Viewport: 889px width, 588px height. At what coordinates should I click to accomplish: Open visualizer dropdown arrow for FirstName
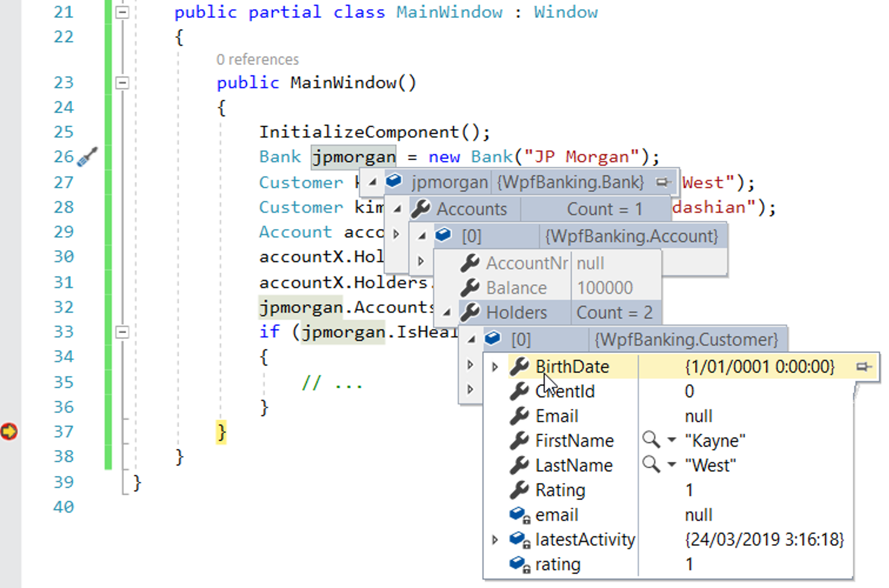[x=672, y=440]
